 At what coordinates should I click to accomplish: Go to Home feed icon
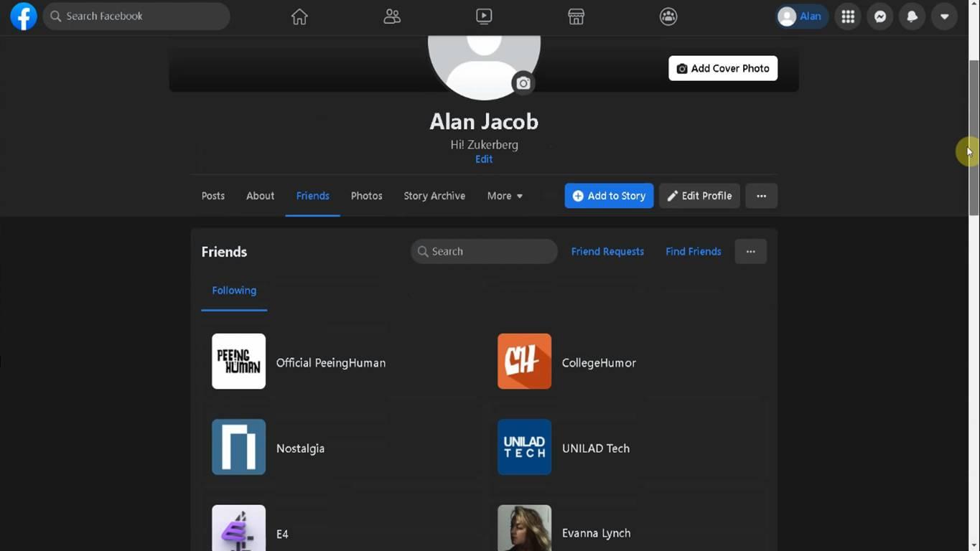[x=299, y=17]
